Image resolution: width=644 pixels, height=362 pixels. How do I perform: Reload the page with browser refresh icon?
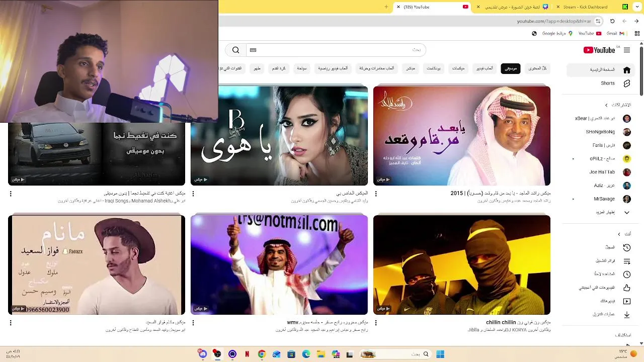tap(612, 21)
